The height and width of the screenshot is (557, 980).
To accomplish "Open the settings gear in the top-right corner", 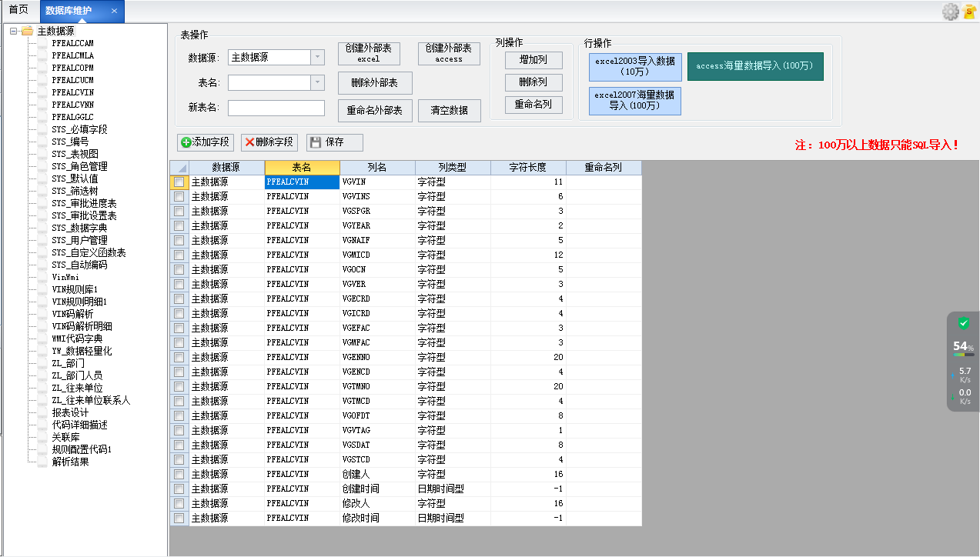I will (x=951, y=12).
